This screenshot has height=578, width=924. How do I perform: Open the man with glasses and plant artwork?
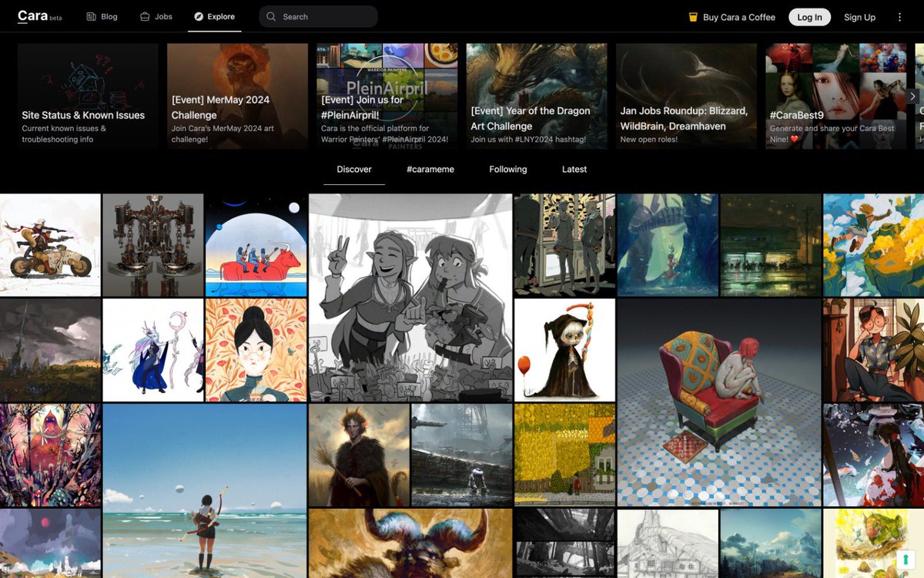tap(873, 350)
